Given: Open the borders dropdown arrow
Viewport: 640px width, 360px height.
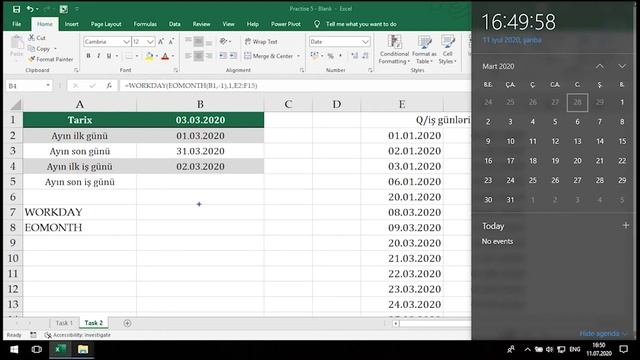Looking at the screenshot, I should pyautogui.click(x=137, y=56).
